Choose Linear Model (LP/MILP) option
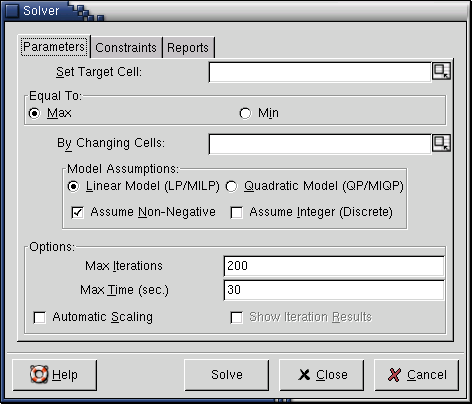472x404 pixels. point(73,186)
